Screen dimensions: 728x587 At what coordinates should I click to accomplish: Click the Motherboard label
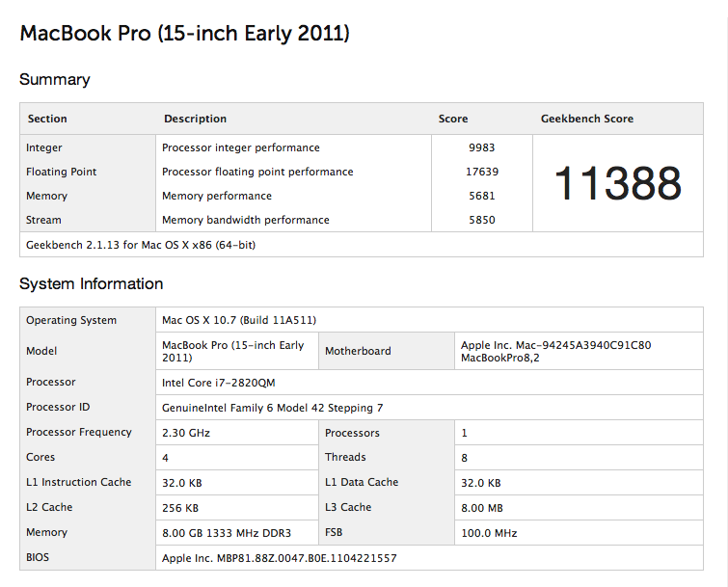tap(358, 351)
